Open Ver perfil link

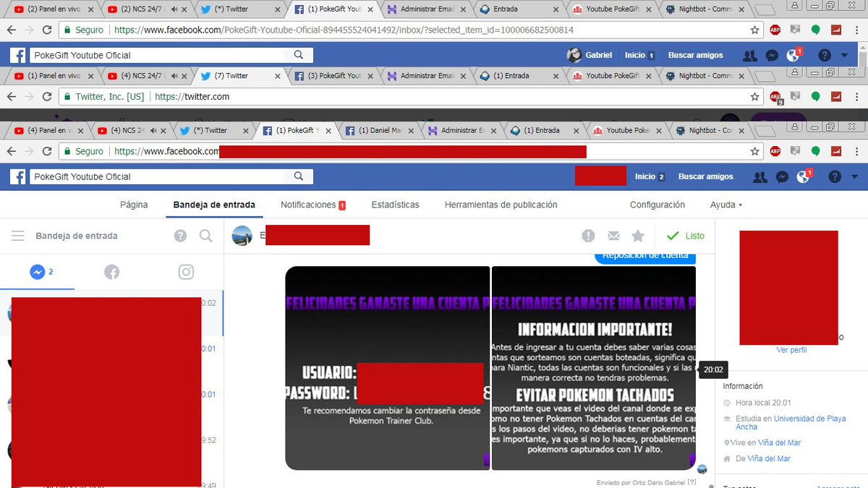(x=791, y=350)
